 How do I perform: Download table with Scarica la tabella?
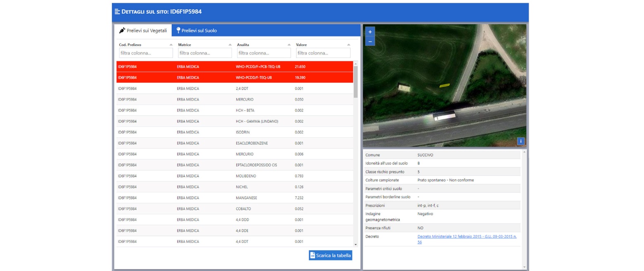pyautogui.click(x=330, y=255)
